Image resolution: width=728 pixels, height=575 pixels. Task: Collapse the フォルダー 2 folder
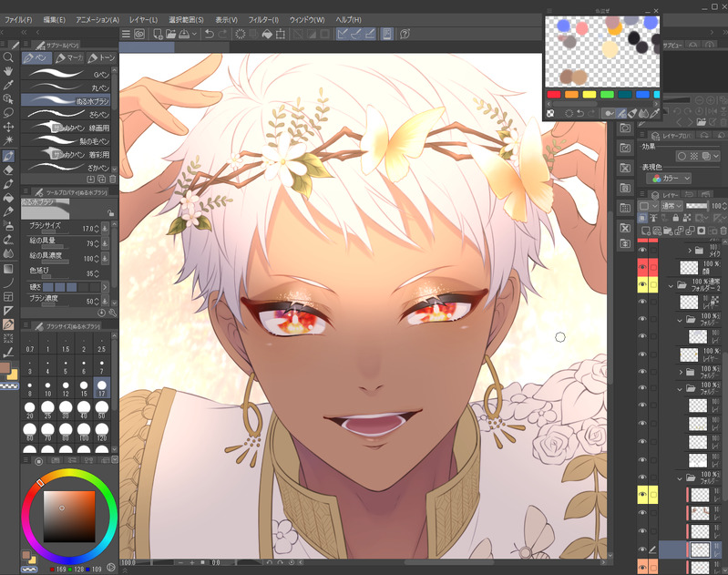pyautogui.click(x=671, y=286)
